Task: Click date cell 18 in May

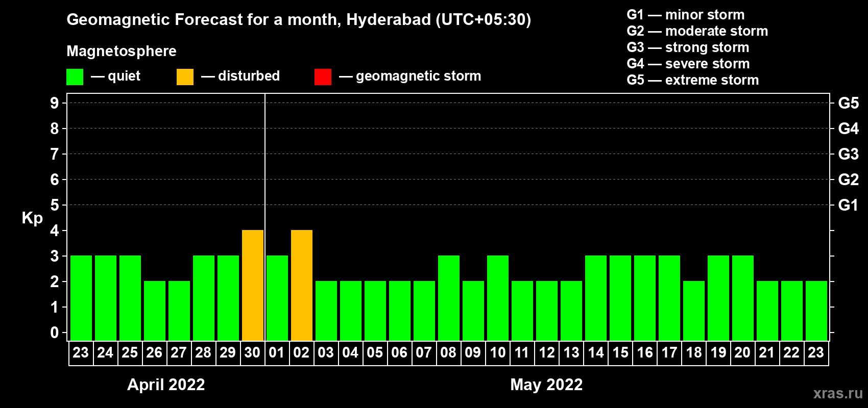Action: pyautogui.click(x=693, y=353)
